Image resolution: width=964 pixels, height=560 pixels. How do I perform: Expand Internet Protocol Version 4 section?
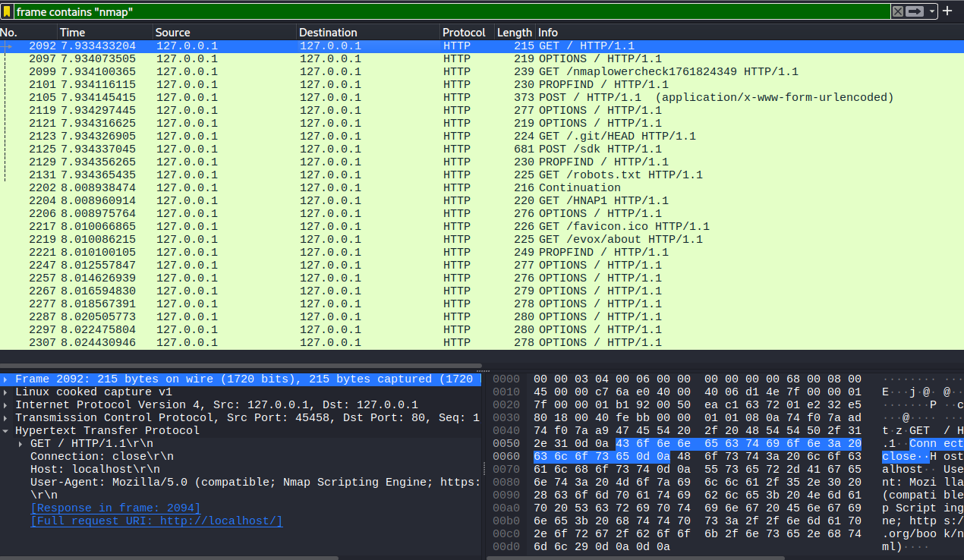6,405
